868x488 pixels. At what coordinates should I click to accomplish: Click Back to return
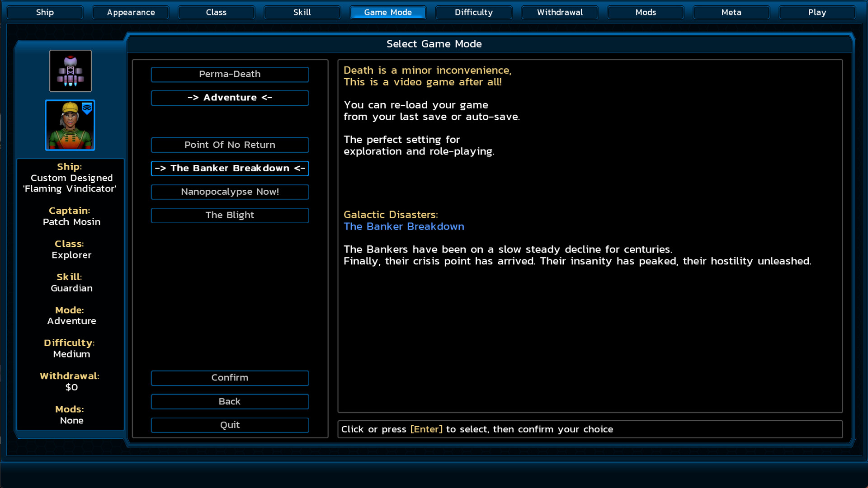point(230,401)
